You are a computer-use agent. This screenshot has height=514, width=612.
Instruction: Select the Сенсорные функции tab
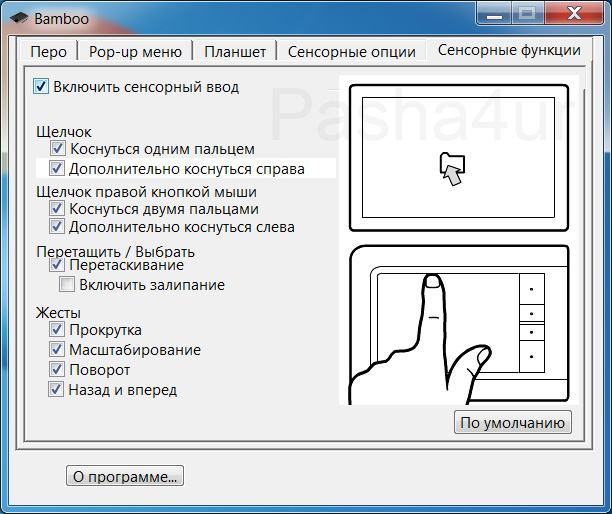509,50
